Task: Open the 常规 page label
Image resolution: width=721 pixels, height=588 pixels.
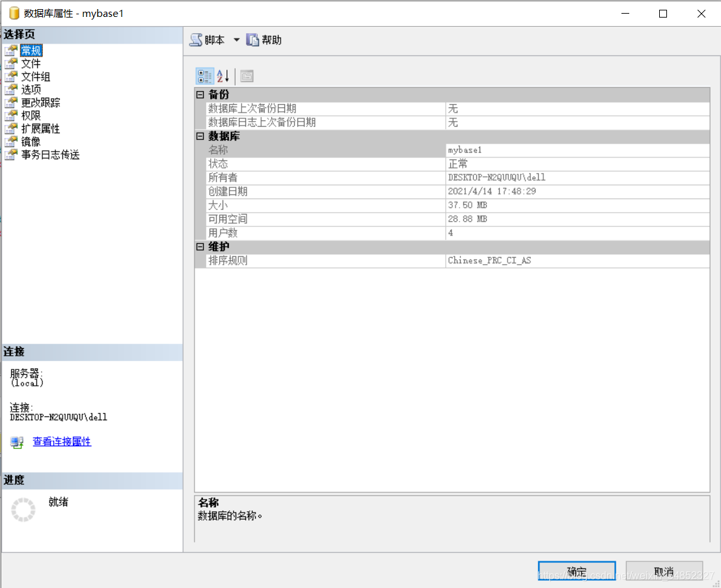Action: [31, 50]
